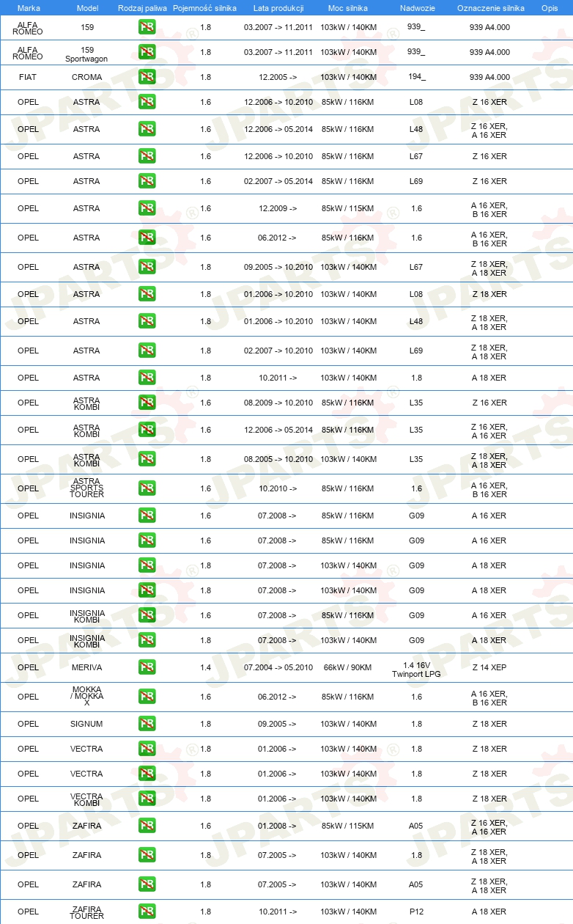Click the 02.2007 -> 05.2014 production years
This screenshot has height=924, width=573.
coord(278,181)
